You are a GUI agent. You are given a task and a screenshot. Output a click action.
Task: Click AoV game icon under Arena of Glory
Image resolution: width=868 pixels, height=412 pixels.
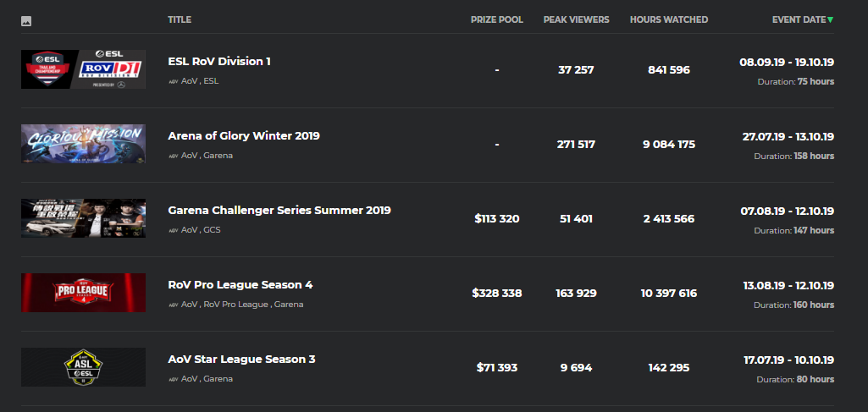[174, 156]
